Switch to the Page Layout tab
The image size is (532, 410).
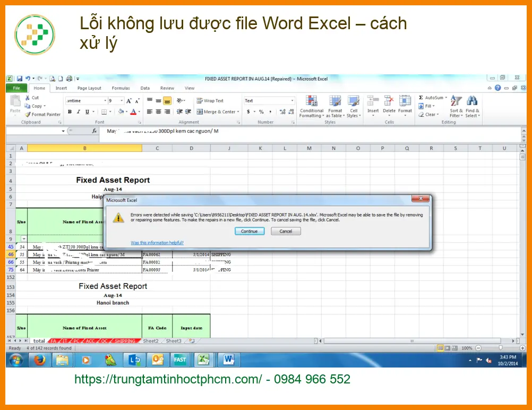[89, 88]
